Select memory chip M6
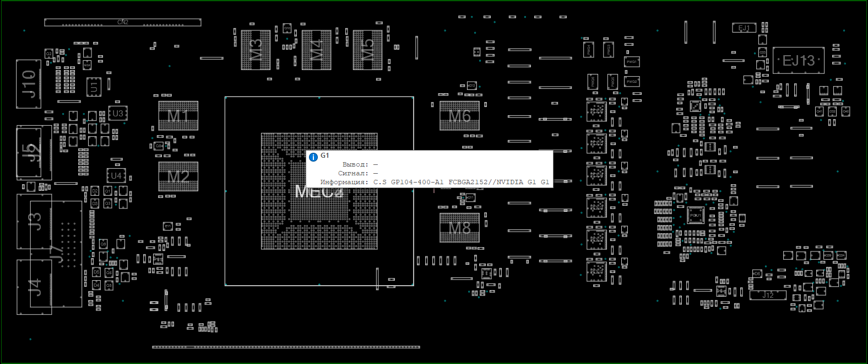Image resolution: width=868 pixels, height=364 pixels. 459,116
